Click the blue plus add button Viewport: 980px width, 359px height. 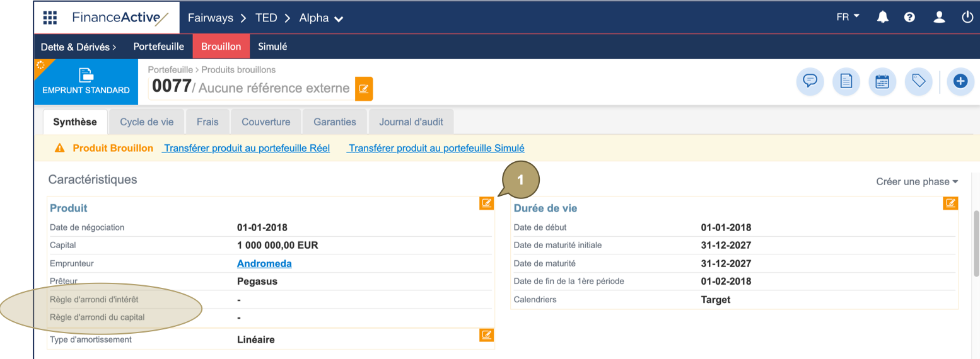[x=960, y=81]
